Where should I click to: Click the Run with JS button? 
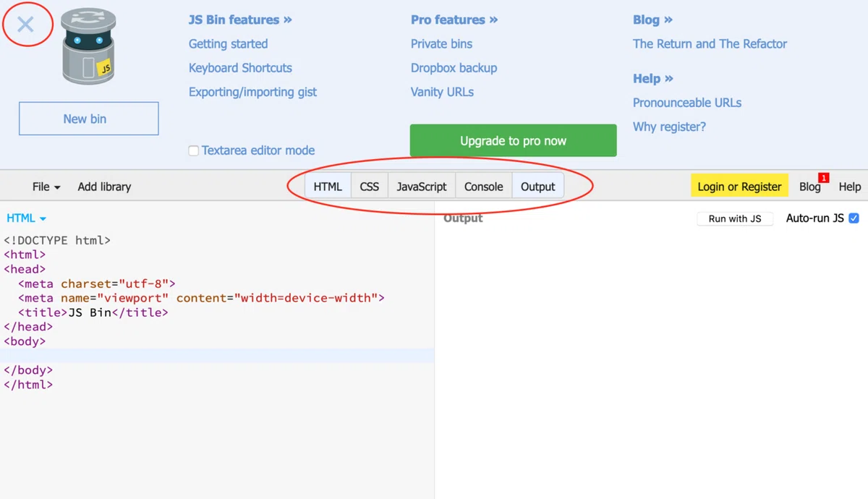735,218
